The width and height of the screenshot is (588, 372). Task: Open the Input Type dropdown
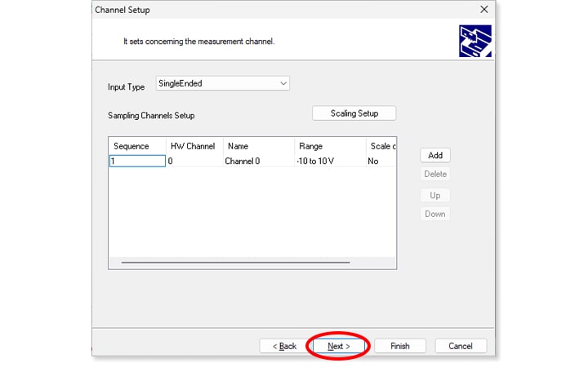tap(221, 83)
